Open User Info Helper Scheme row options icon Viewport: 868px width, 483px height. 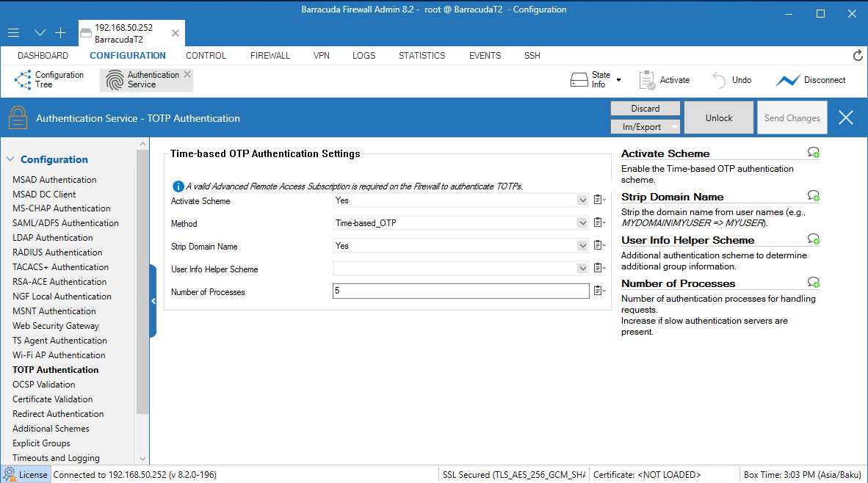point(599,268)
